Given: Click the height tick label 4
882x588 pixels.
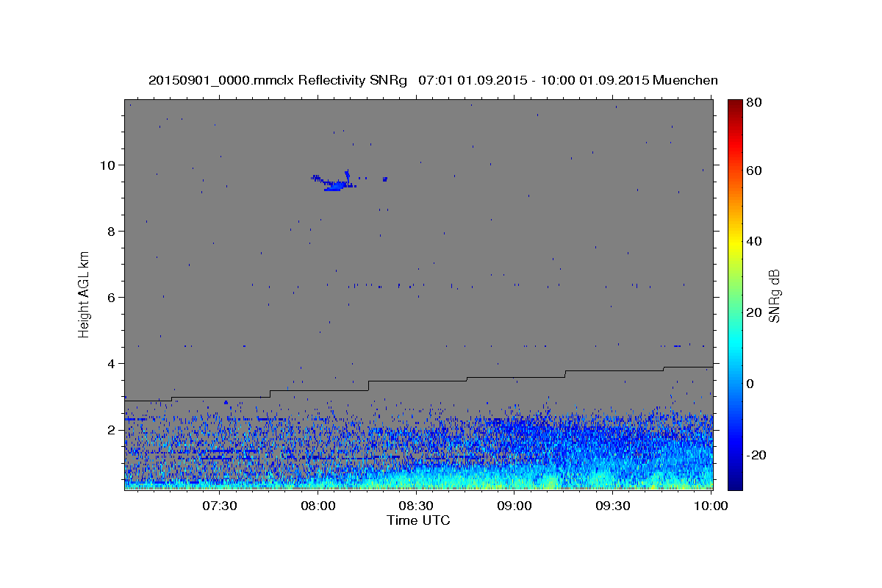Looking at the screenshot, I should pyautogui.click(x=111, y=364).
